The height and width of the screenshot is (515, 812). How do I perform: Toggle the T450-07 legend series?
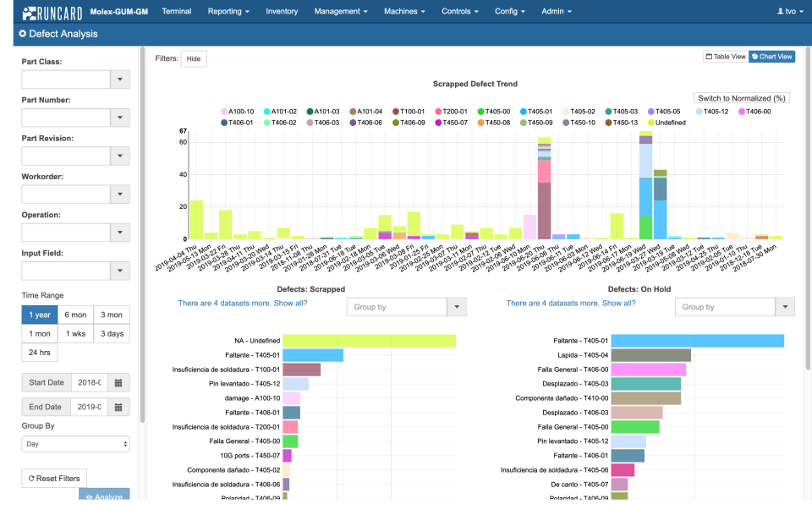(x=451, y=123)
